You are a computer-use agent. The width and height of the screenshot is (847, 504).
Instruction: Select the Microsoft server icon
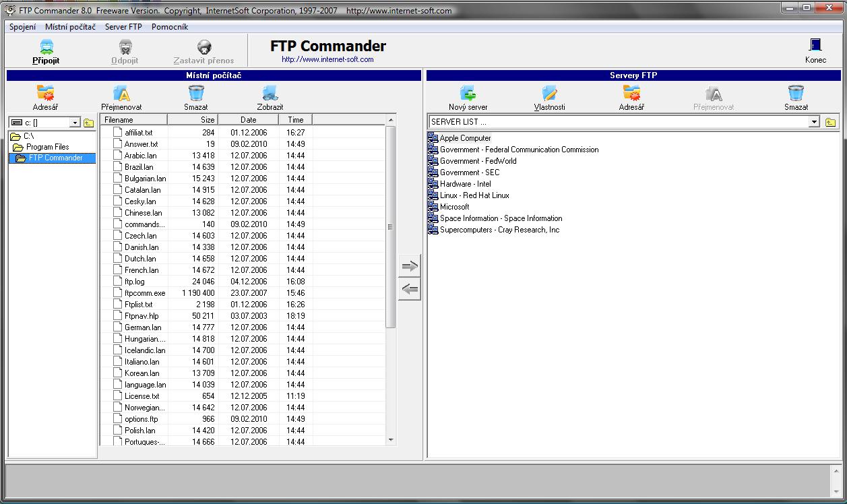pos(433,207)
